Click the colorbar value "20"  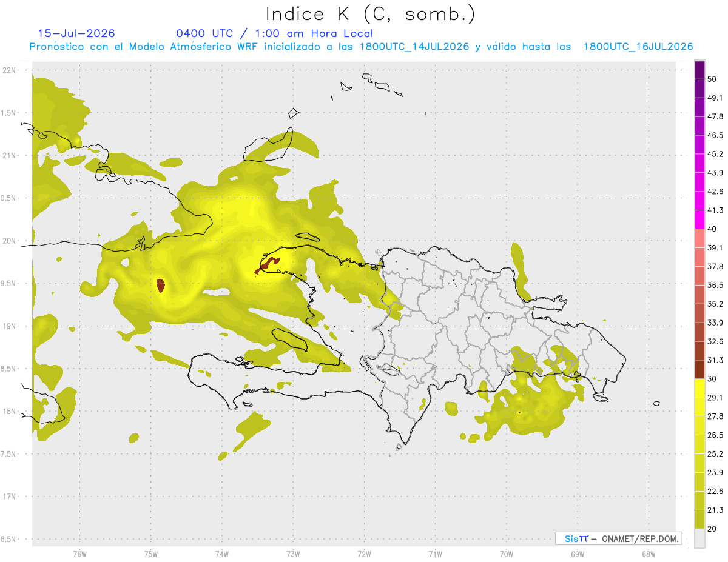(712, 529)
